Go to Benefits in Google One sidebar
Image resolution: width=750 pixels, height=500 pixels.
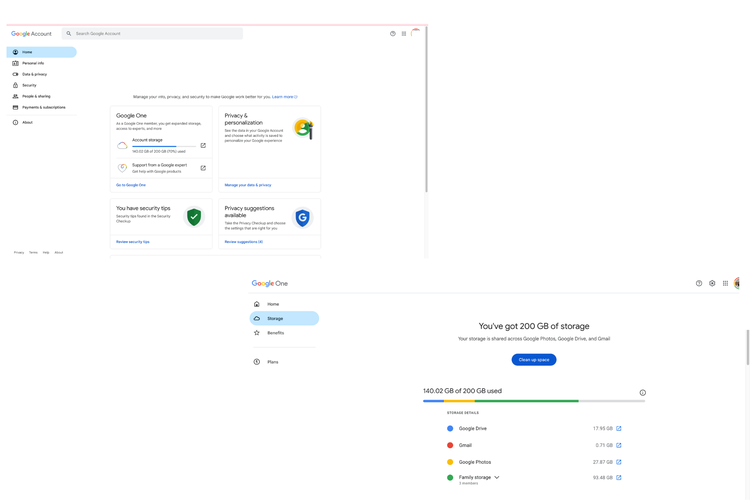pos(275,333)
